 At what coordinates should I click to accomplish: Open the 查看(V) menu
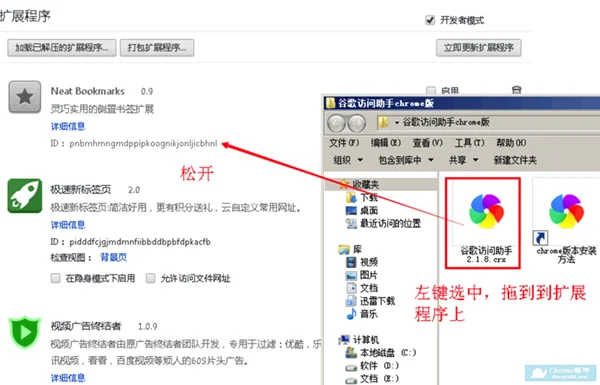(x=427, y=143)
